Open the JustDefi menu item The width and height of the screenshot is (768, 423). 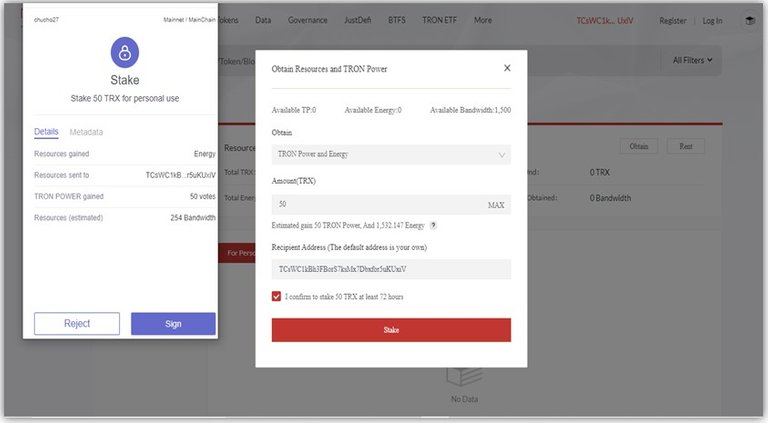(358, 20)
